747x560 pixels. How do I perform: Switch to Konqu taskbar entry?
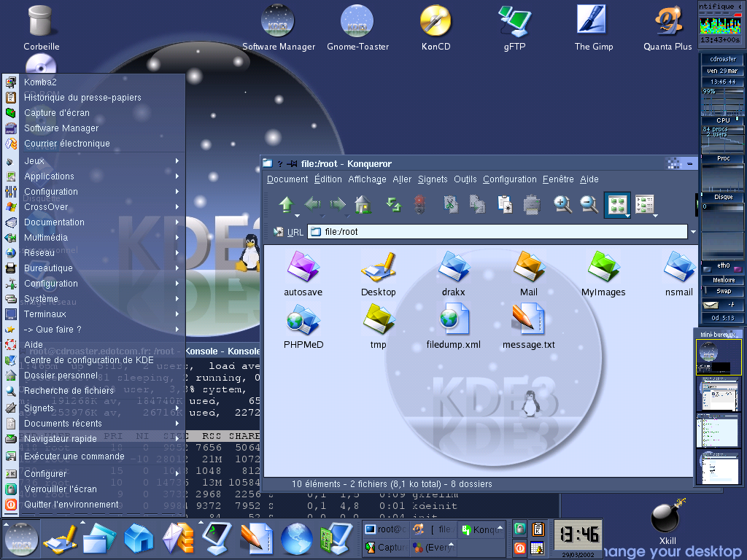tap(481, 529)
